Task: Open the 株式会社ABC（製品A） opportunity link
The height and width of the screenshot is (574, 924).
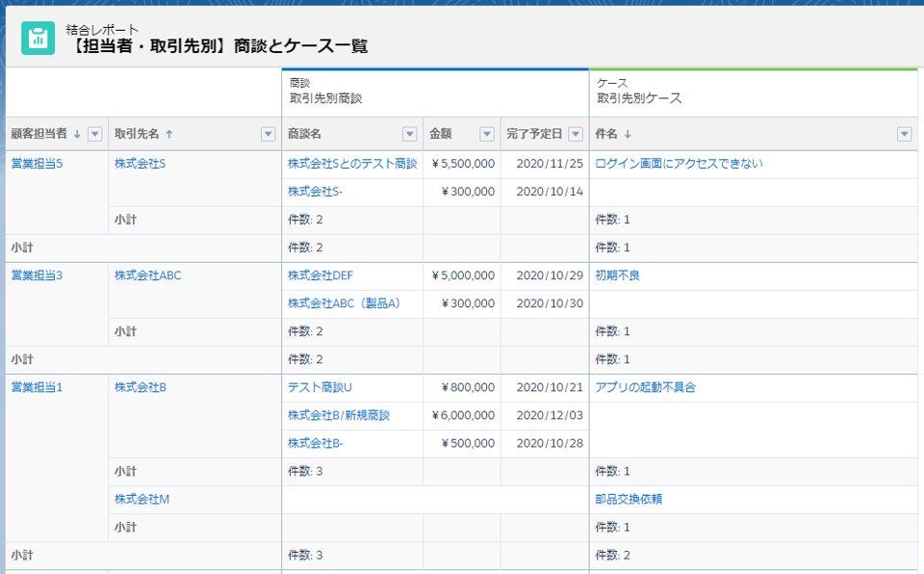Action: (345, 303)
